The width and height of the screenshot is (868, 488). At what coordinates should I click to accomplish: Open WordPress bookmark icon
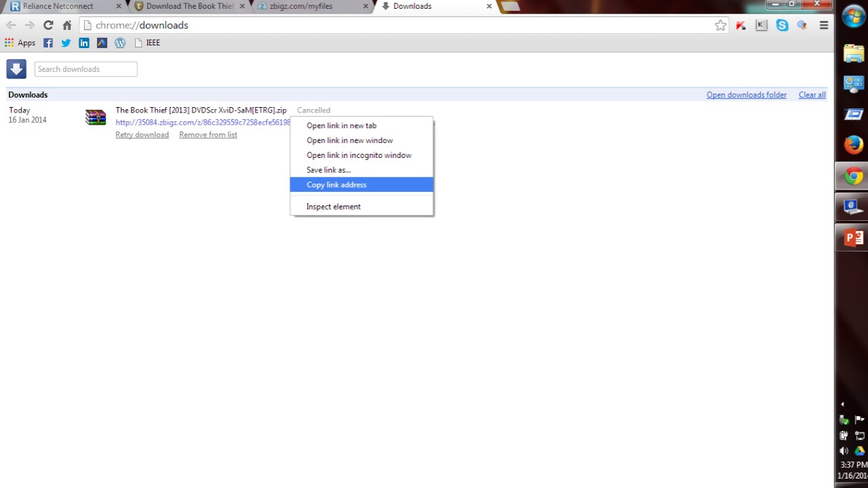[120, 43]
